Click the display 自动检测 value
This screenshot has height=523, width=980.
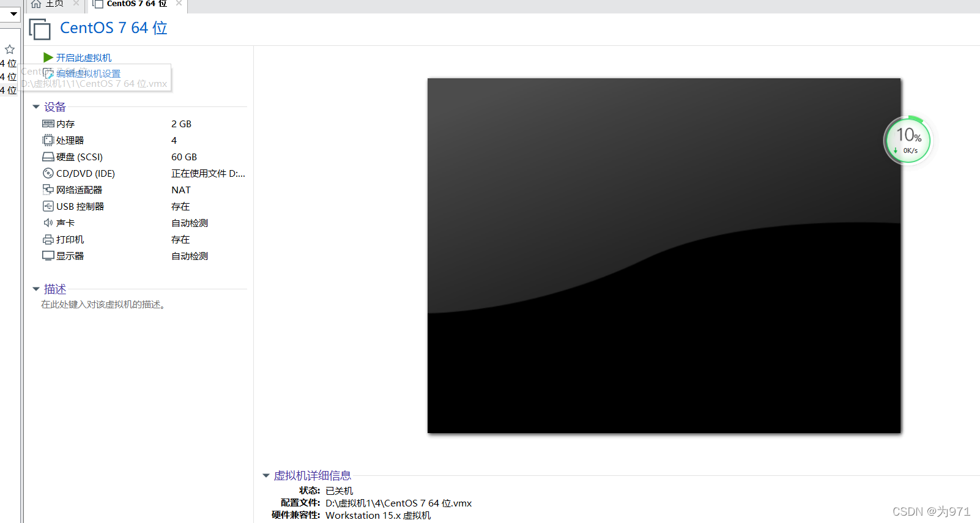pyautogui.click(x=190, y=256)
